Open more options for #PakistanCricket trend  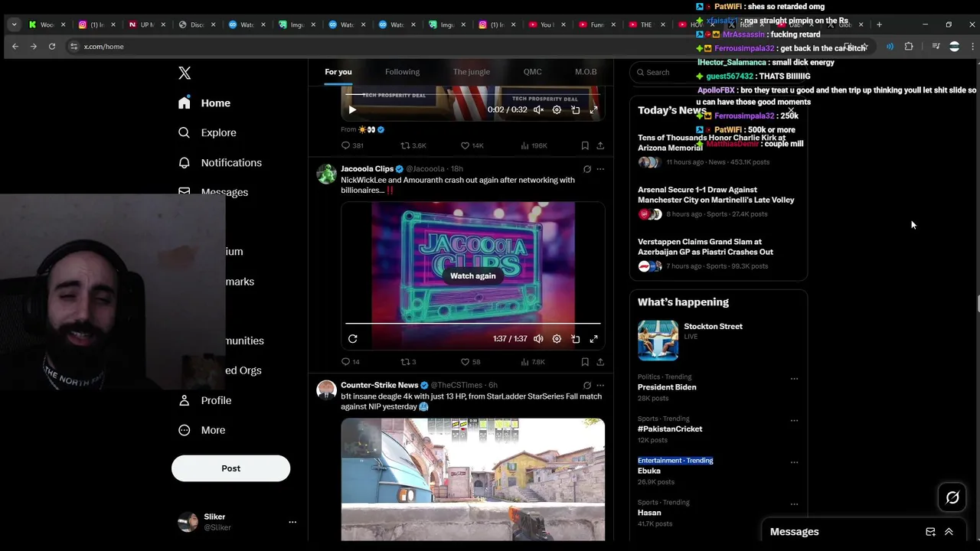(x=794, y=421)
